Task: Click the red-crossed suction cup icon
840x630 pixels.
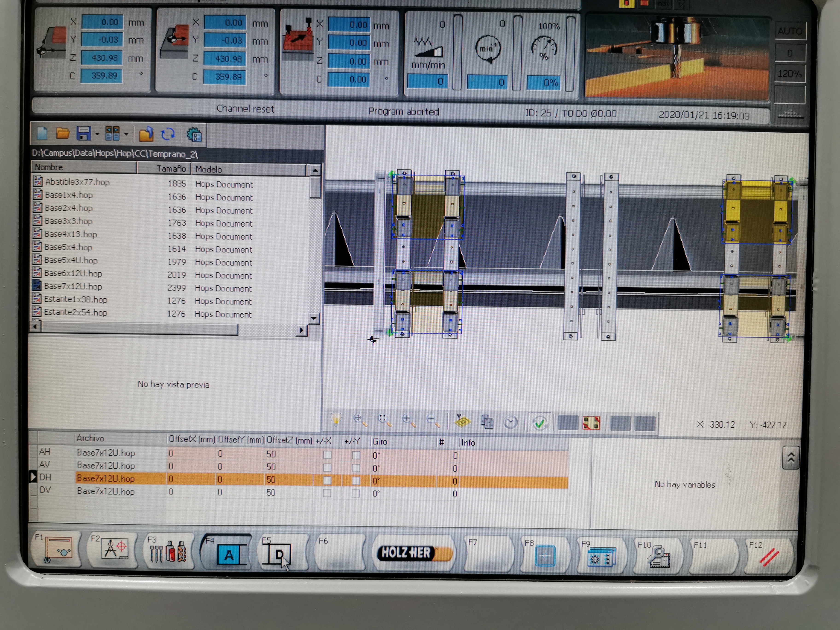Action: [x=591, y=423]
